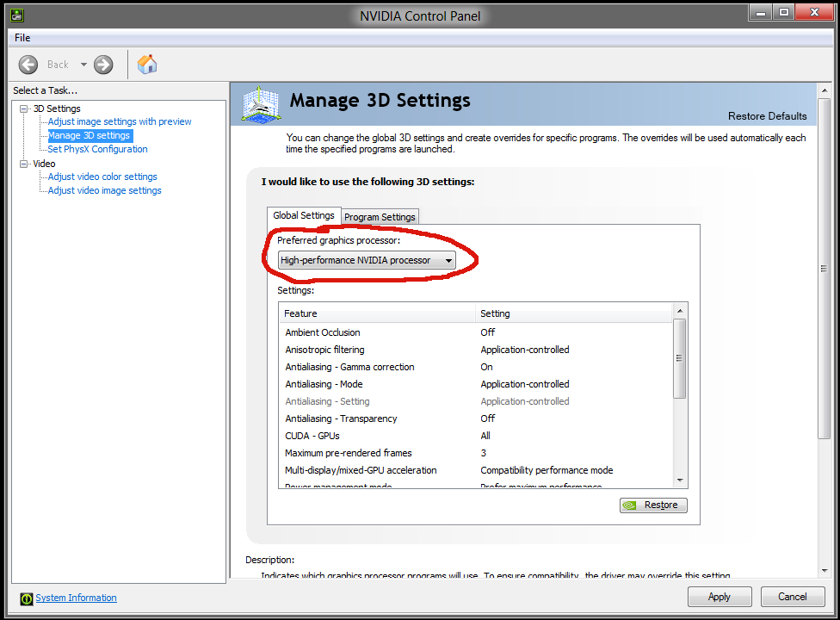This screenshot has height=620, width=840.
Task: Select Manage 3D settings in task tree
Action: pos(90,135)
